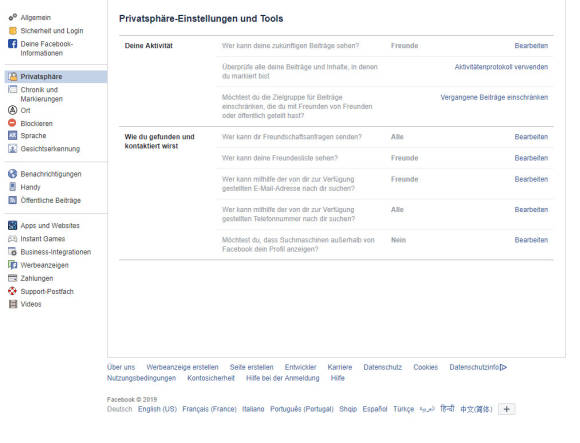Viewport: 580px width, 443px height.
Task: Open Zahlungen settings page
Action: point(37,278)
